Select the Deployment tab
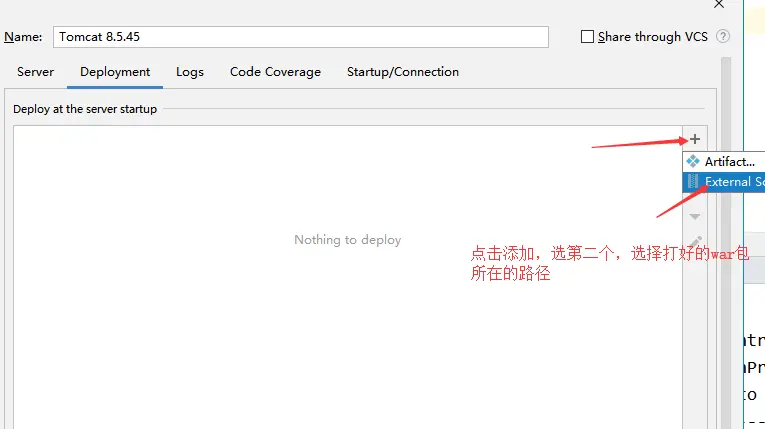 [x=115, y=72]
